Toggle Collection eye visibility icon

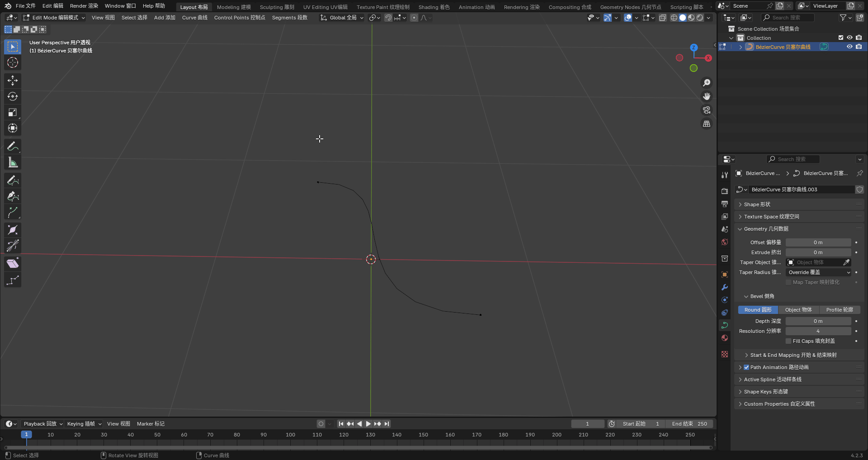(849, 38)
